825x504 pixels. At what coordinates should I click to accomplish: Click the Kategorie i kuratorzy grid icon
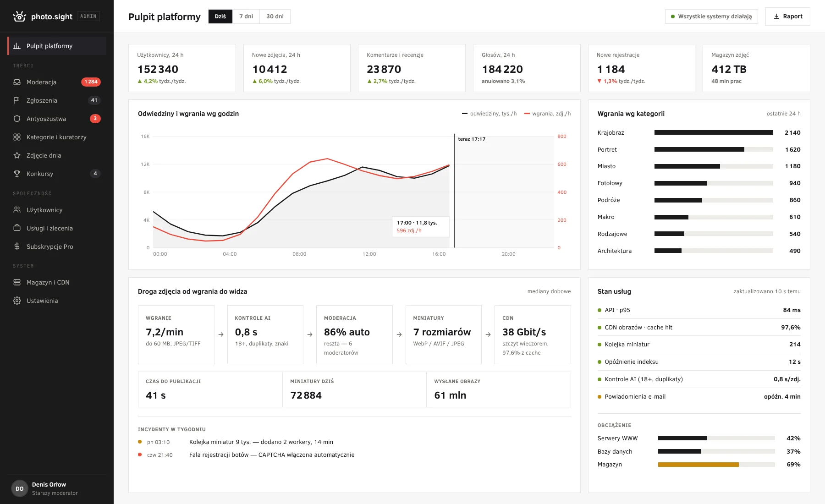point(17,137)
